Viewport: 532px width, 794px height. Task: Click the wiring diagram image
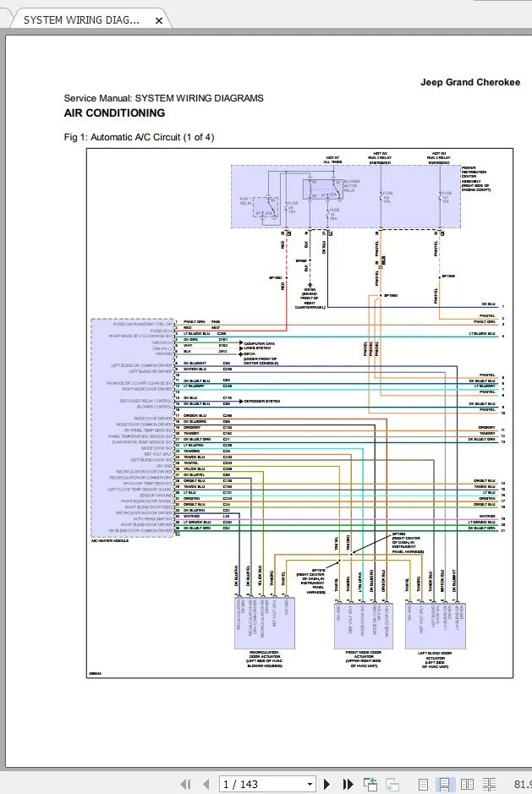pyautogui.click(x=299, y=413)
